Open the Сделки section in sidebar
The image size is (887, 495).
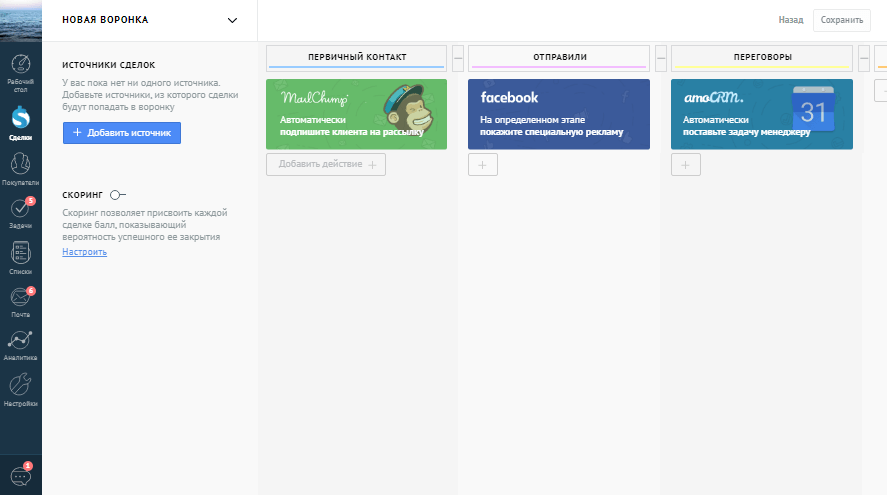click(20, 123)
